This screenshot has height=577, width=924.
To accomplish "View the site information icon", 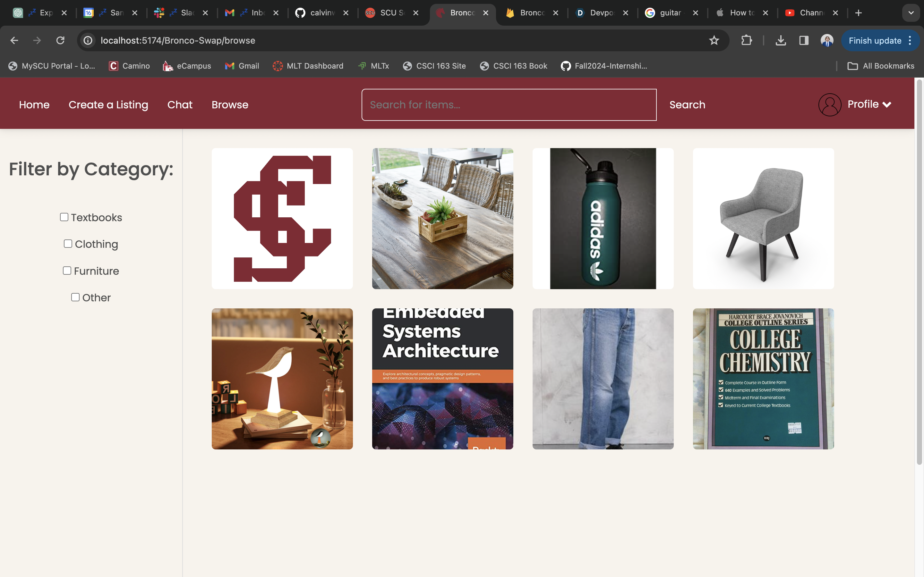I will (x=88, y=40).
